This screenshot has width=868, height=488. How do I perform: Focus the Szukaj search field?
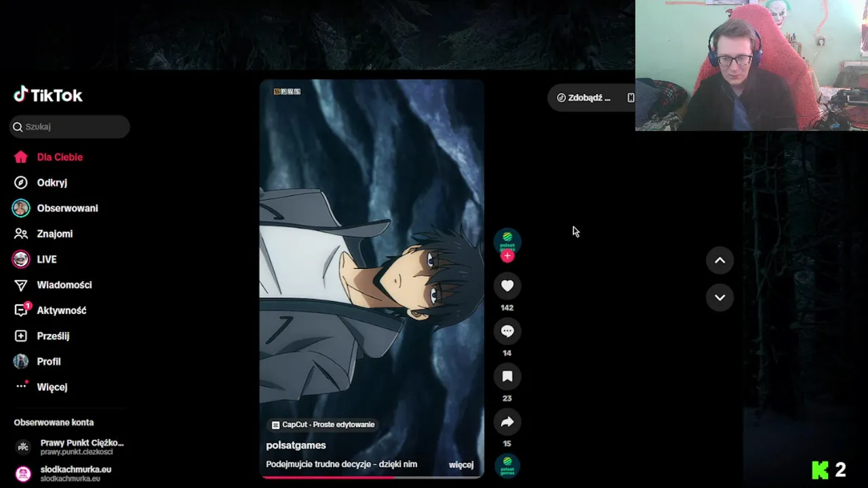tap(70, 127)
